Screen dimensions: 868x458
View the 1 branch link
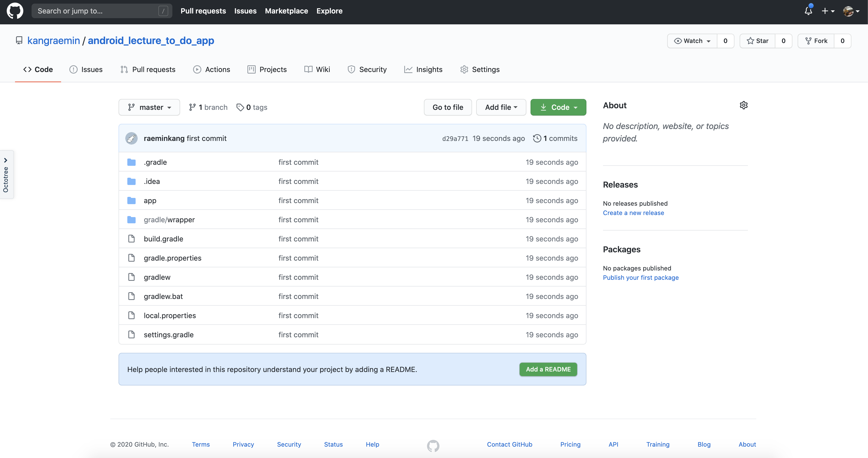pyautogui.click(x=208, y=107)
